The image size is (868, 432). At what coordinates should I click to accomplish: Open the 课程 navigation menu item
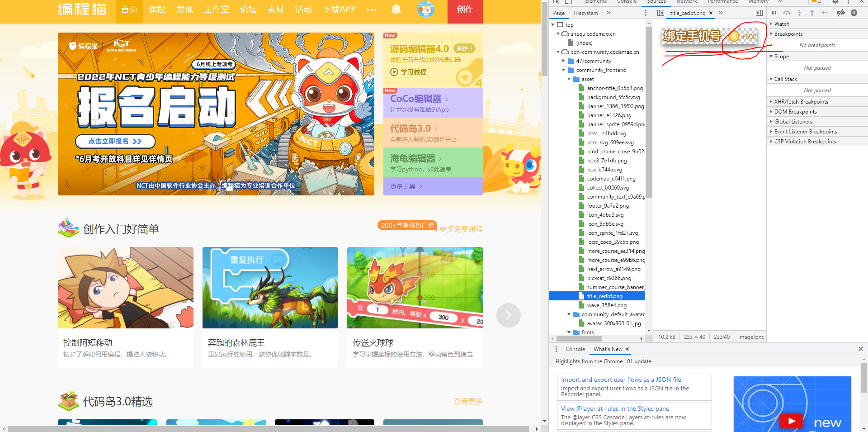coord(157,9)
